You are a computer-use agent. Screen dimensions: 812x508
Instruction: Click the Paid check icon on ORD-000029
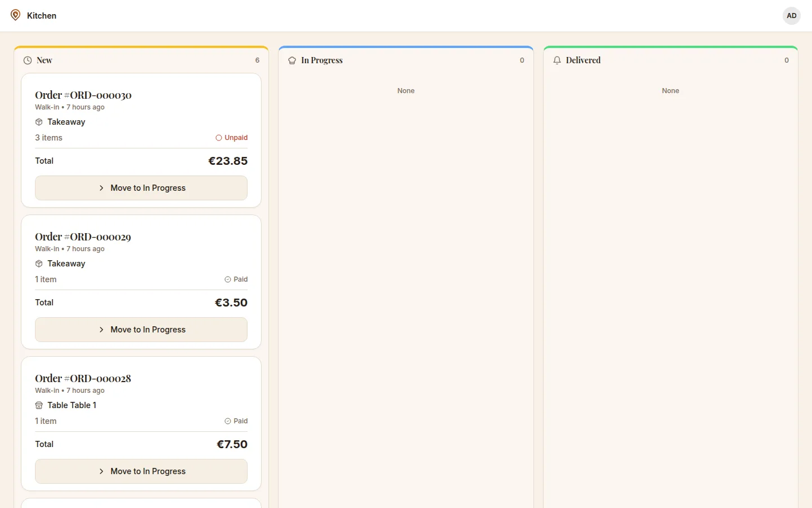(x=228, y=279)
